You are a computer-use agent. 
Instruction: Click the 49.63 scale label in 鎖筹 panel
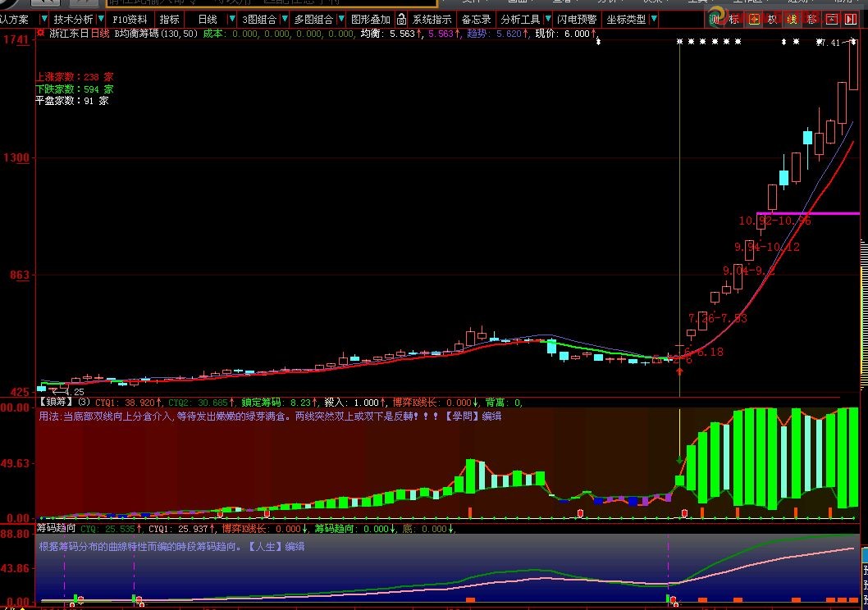click(x=15, y=463)
